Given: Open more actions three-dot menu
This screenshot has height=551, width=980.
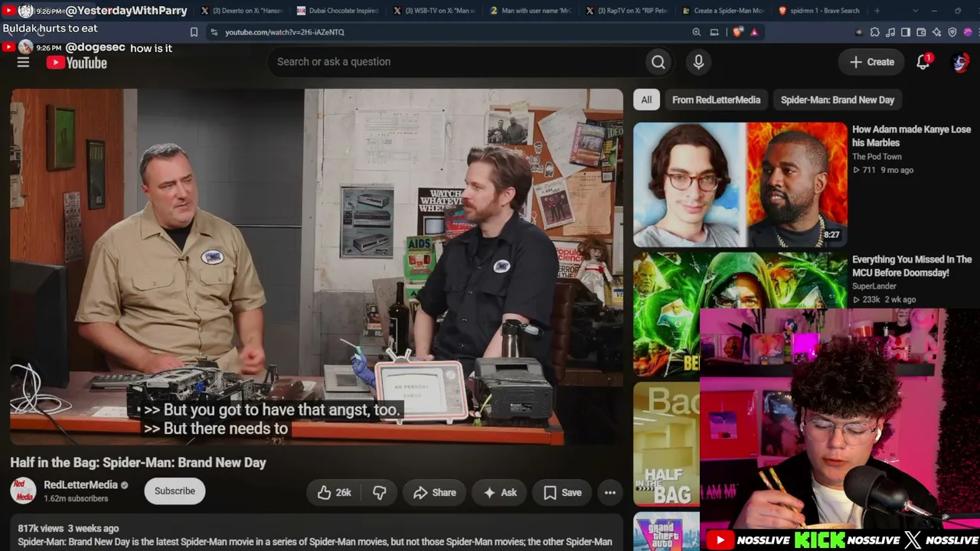Looking at the screenshot, I should [x=610, y=493].
